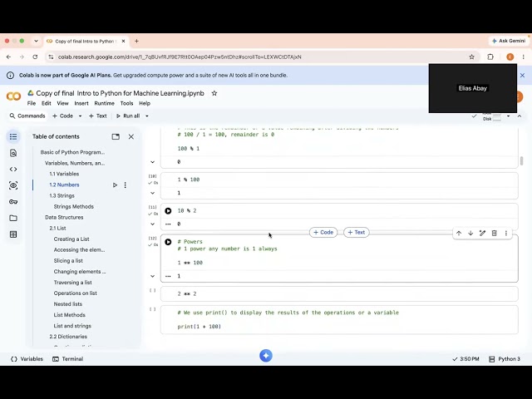Screen dimensions: 532x399
Task: Move the selected cell down
Action: [470, 233]
